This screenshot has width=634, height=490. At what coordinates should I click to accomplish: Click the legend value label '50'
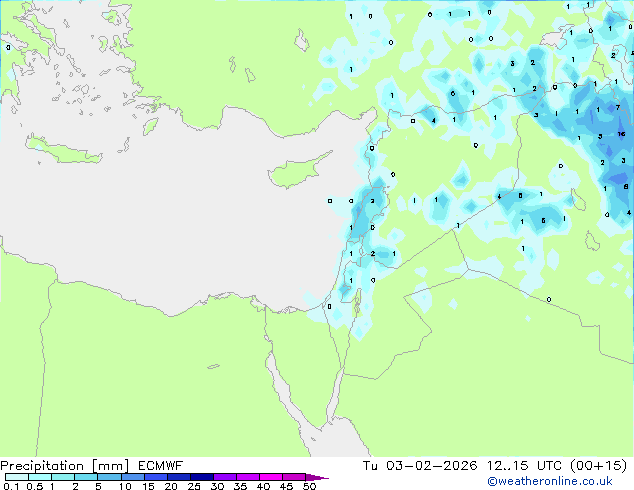309,486
